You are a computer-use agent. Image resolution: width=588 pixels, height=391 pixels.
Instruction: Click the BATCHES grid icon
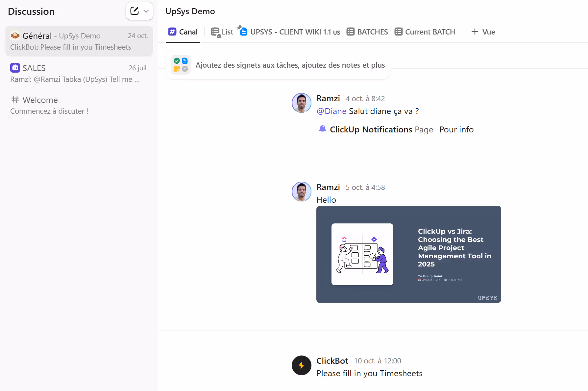tap(351, 32)
